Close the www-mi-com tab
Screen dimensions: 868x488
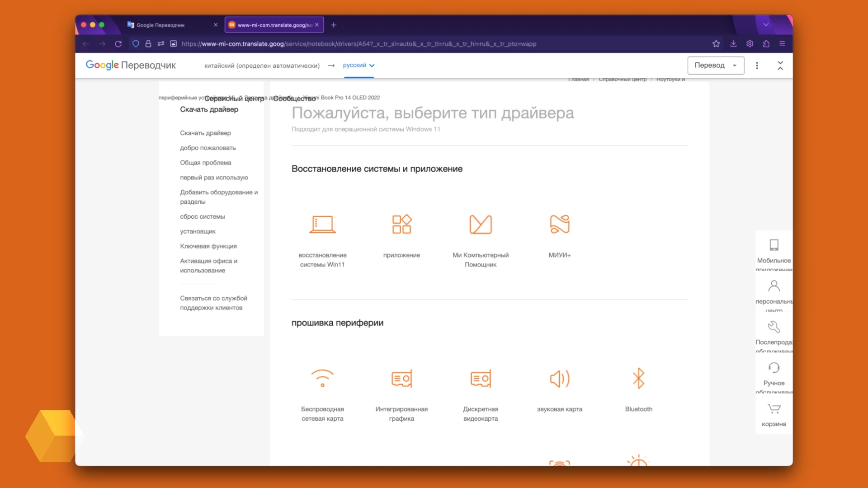(317, 25)
